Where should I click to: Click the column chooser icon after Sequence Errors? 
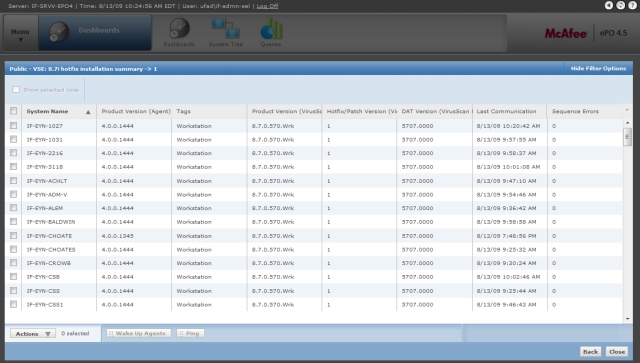[x=627, y=110]
